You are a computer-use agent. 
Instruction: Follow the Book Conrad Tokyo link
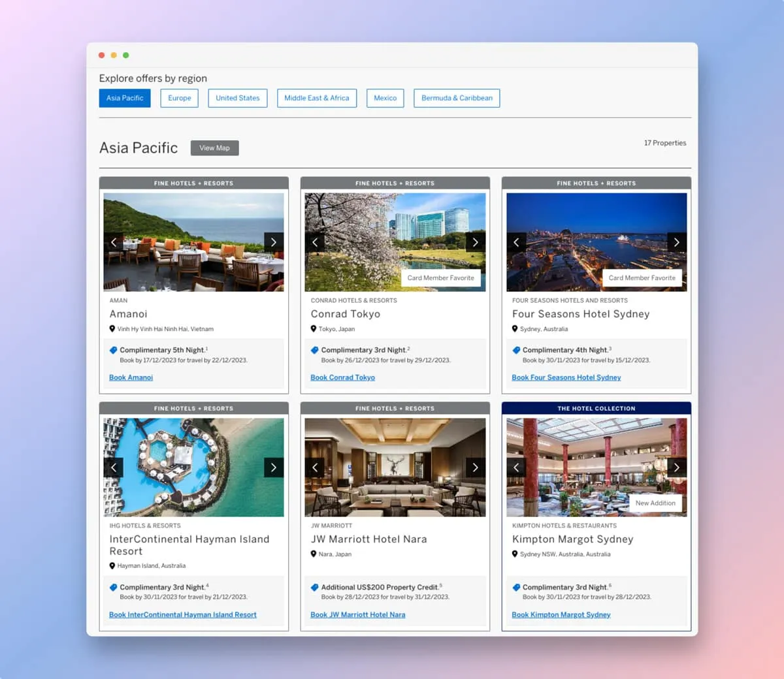pyautogui.click(x=343, y=377)
